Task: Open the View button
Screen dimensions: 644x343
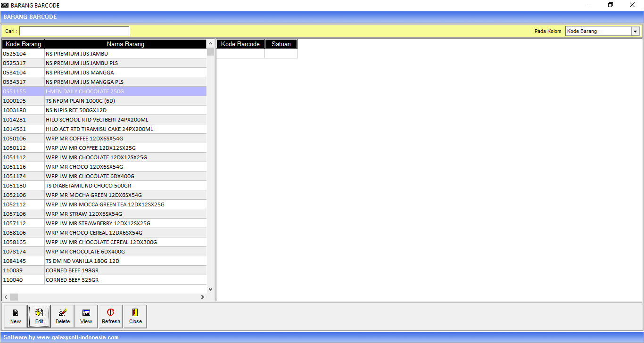Action: [86, 316]
